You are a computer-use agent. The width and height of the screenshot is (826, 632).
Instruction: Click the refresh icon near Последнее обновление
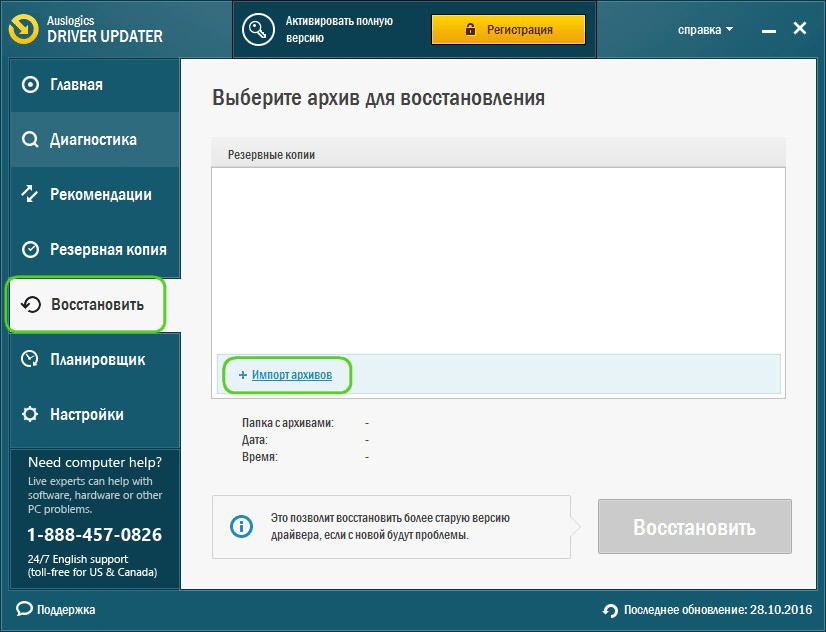[610, 610]
